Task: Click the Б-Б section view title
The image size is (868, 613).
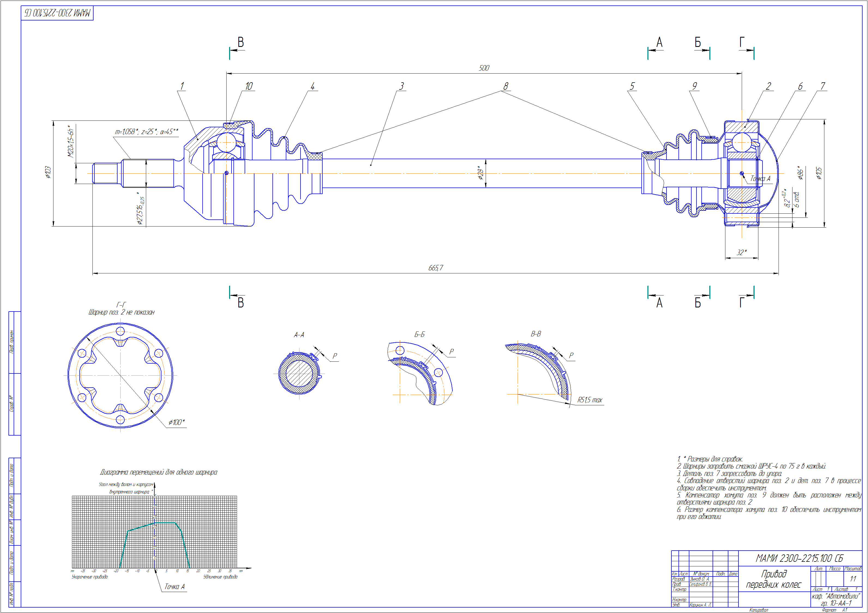Action: [x=419, y=334]
